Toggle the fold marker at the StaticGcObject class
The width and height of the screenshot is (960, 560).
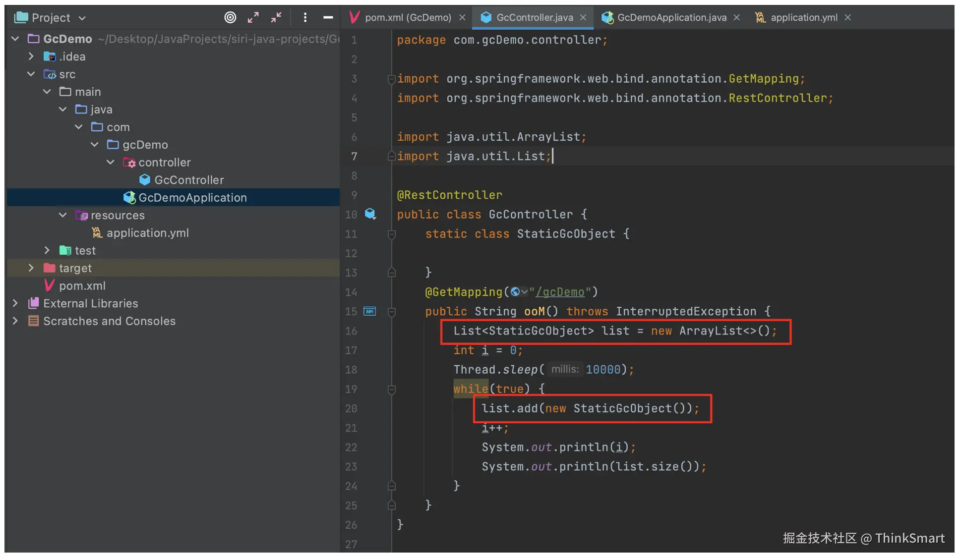point(391,234)
